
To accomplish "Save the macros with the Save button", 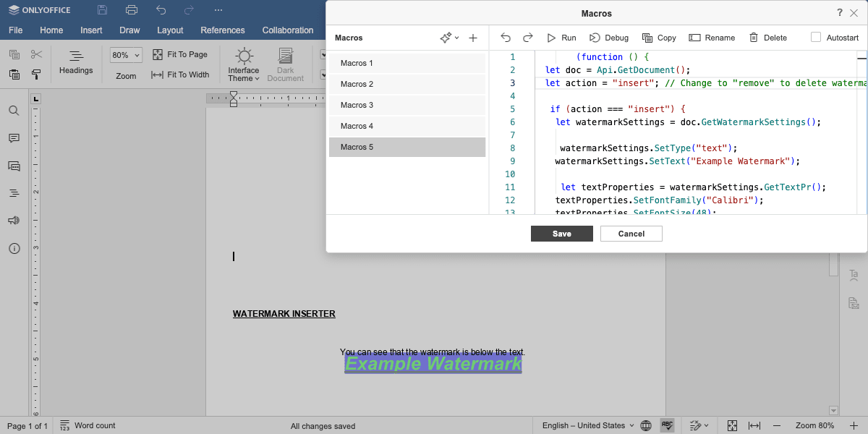I will [x=562, y=234].
